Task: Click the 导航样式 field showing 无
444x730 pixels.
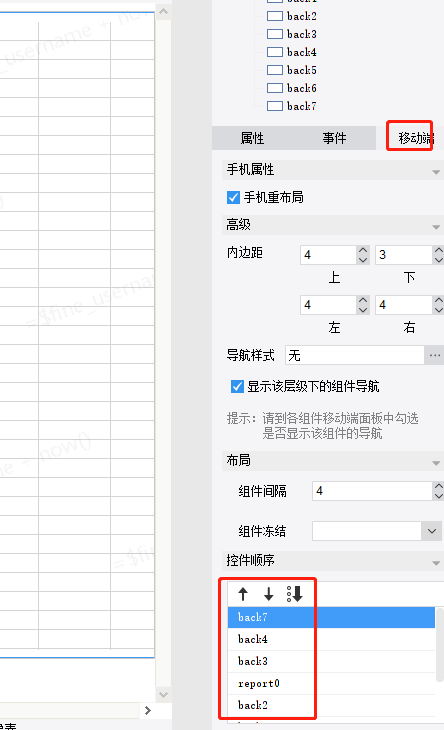Action: pyautogui.click(x=355, y=355)
